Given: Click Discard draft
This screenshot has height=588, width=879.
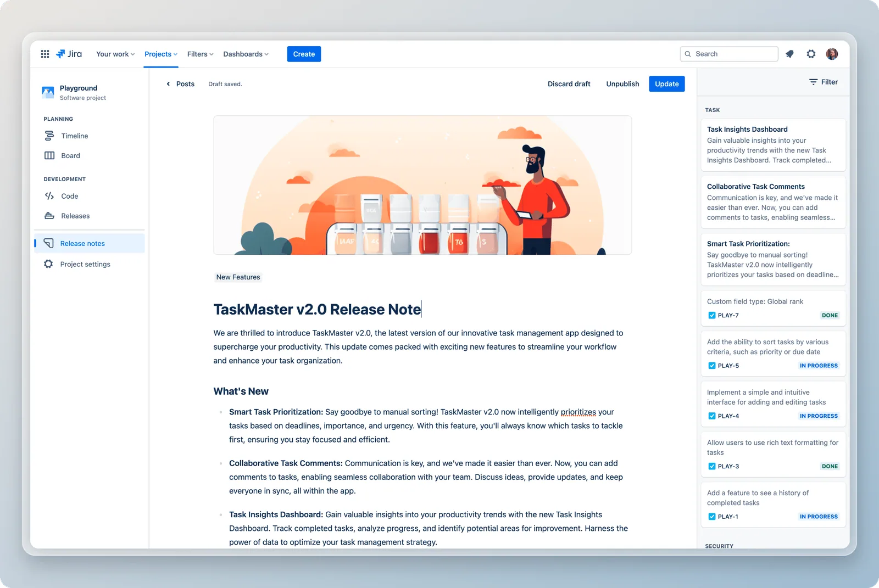Looking at the screenshot, I should tap(569, 84).
